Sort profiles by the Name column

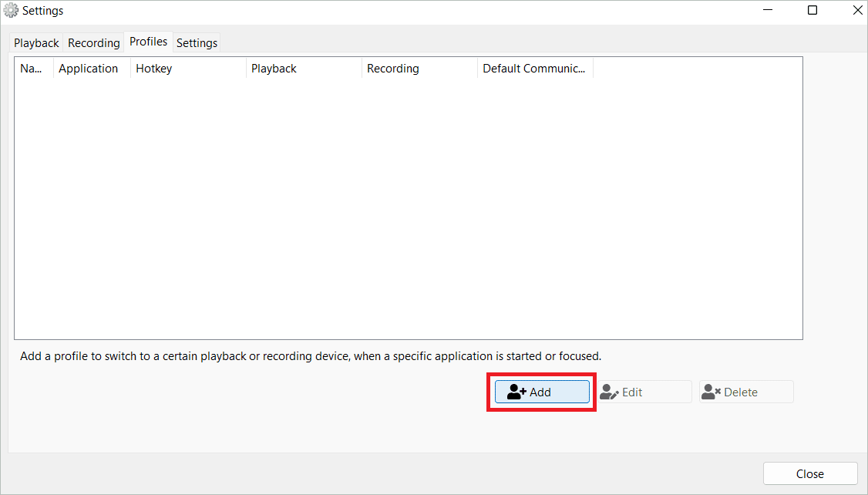[31, 68]
